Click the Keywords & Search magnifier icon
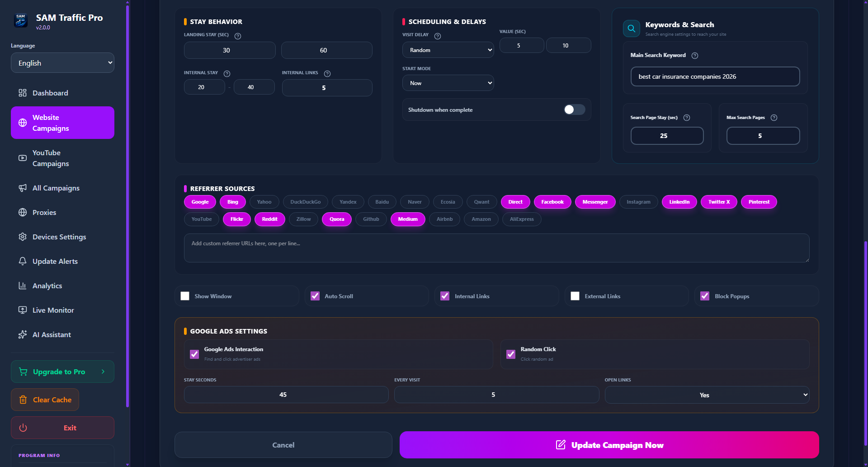 [x=632, y=29]
